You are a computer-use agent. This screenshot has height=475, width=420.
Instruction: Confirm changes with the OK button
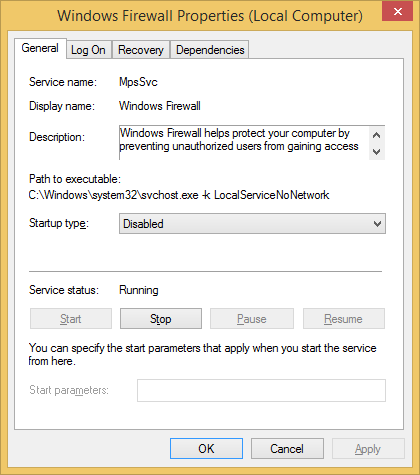[x=206, y=449]
